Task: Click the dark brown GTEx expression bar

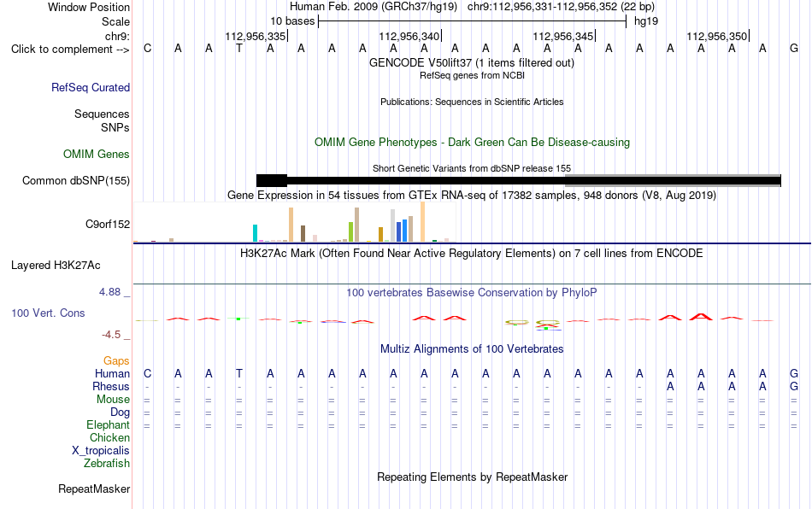Action: 303,234
